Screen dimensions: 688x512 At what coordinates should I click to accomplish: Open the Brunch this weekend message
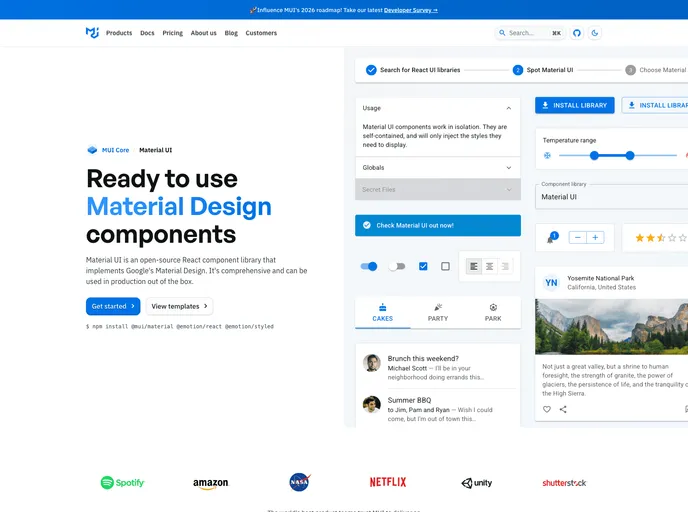[x=438, y=368]
